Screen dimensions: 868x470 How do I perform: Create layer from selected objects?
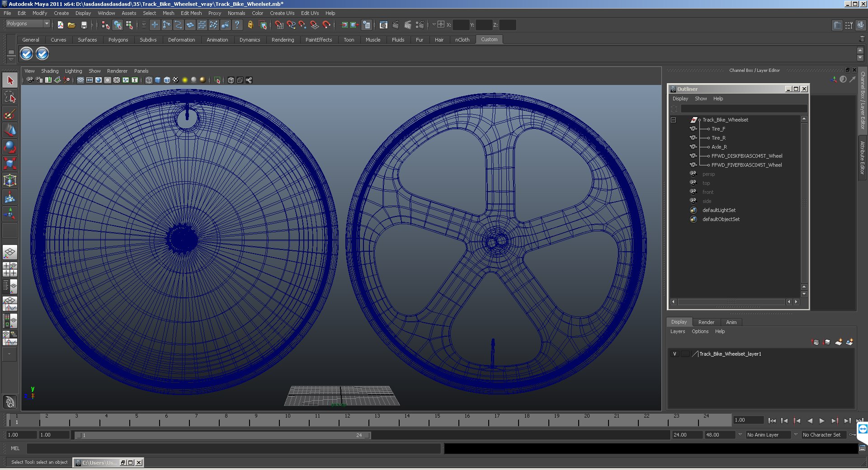click(850, 342)
